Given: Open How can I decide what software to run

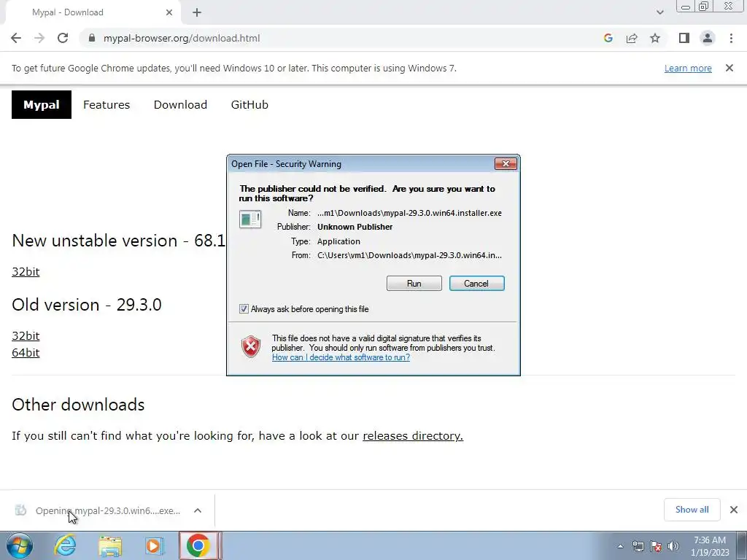Looking at the screenshot, I should [x=341, y=357].
